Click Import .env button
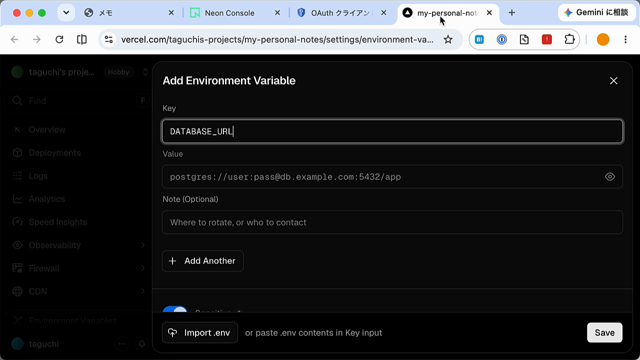The image size is (640, 360). 200,333
